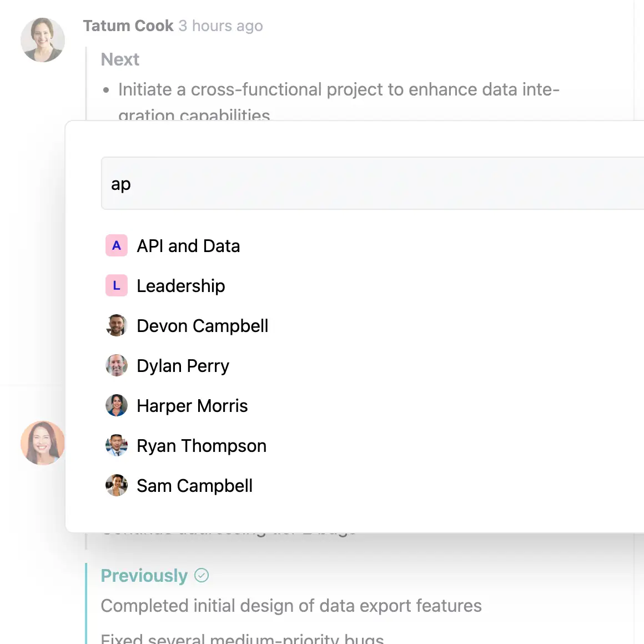Click the pink API and Data team icon
Image resolution: width=644 pixels, height=644 pixels.
(x=117, y=245)
